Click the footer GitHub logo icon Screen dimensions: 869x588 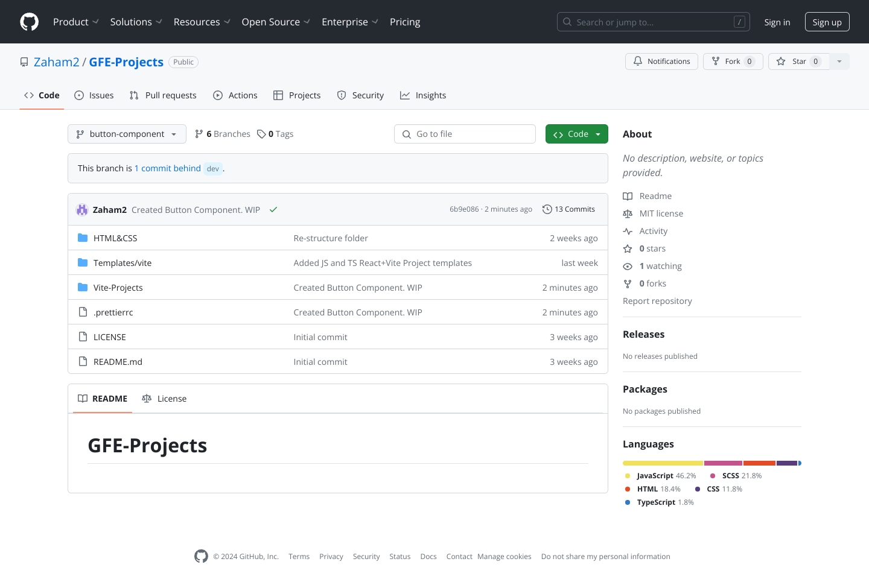click(201, 557)
